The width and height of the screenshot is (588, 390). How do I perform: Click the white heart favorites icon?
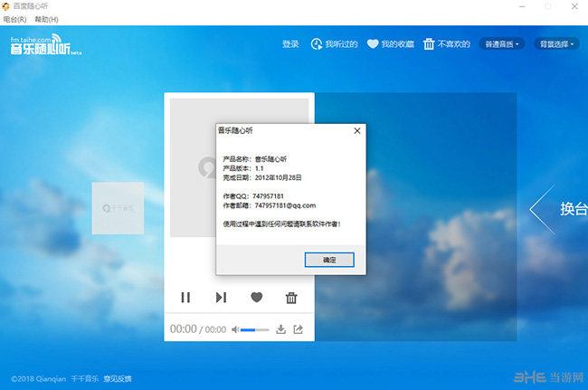(x=373, y=44)
